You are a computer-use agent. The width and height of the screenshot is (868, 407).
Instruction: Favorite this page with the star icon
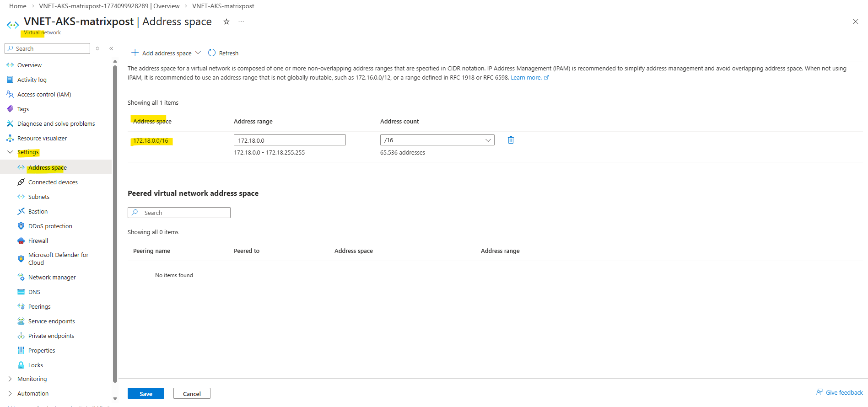(226, 22)
